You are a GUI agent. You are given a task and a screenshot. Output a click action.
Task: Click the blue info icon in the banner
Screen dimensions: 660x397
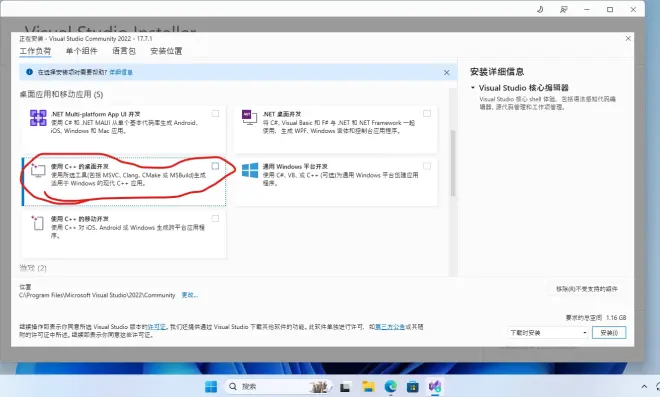tap(29, 72)
